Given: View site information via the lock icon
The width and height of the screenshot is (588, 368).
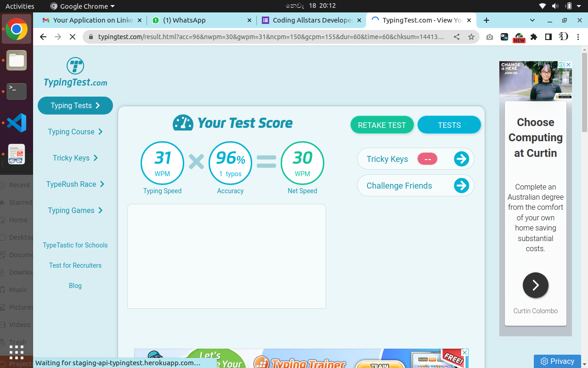Looking at the screenshot, I should pos(90,37).
